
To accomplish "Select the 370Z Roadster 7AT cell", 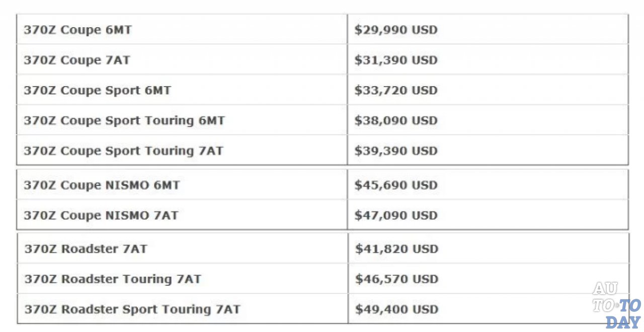I will tap(86, 249).
